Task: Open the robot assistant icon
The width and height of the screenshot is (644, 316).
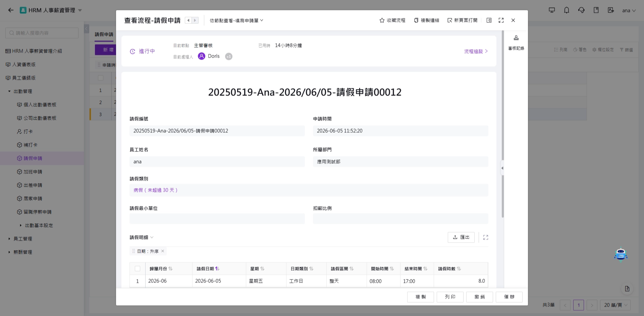Action: click(x=621, y=254)
